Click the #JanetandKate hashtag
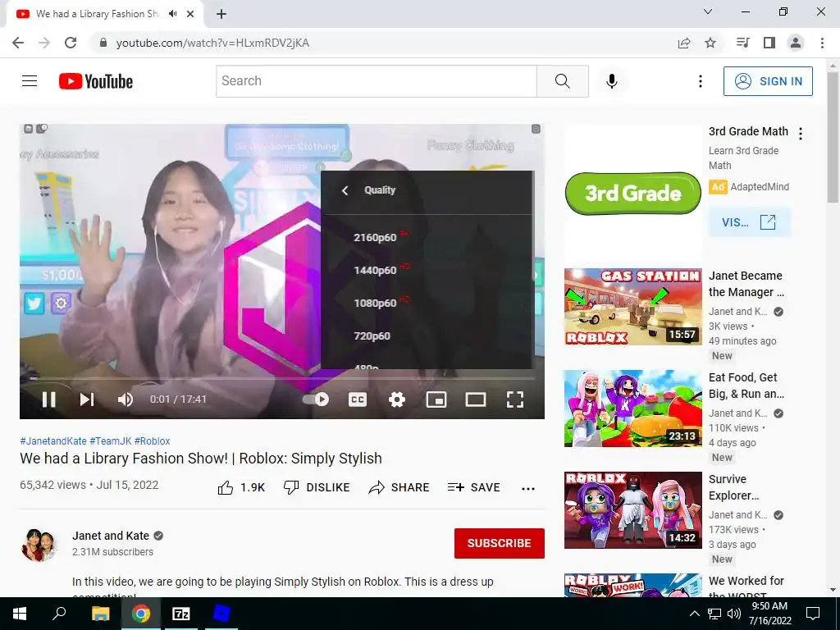Image resolution: width=840 pixels, height=630 pixels. 53,441
